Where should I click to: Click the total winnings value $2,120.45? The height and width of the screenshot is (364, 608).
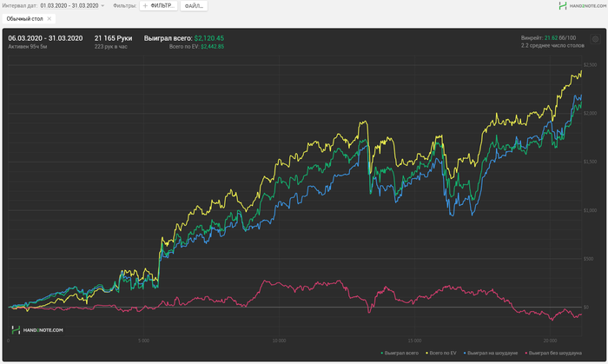click(209, 38)
